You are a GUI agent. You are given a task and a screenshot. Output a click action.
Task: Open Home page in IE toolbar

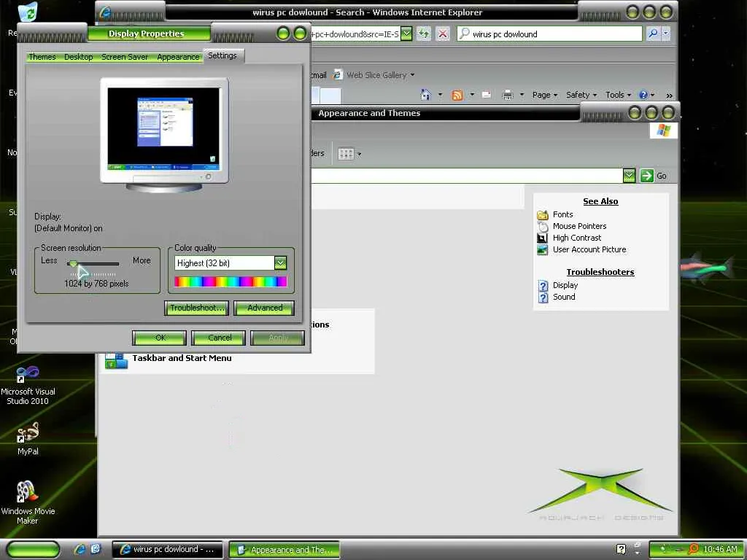pyautogui.click(x=425, y=95)
